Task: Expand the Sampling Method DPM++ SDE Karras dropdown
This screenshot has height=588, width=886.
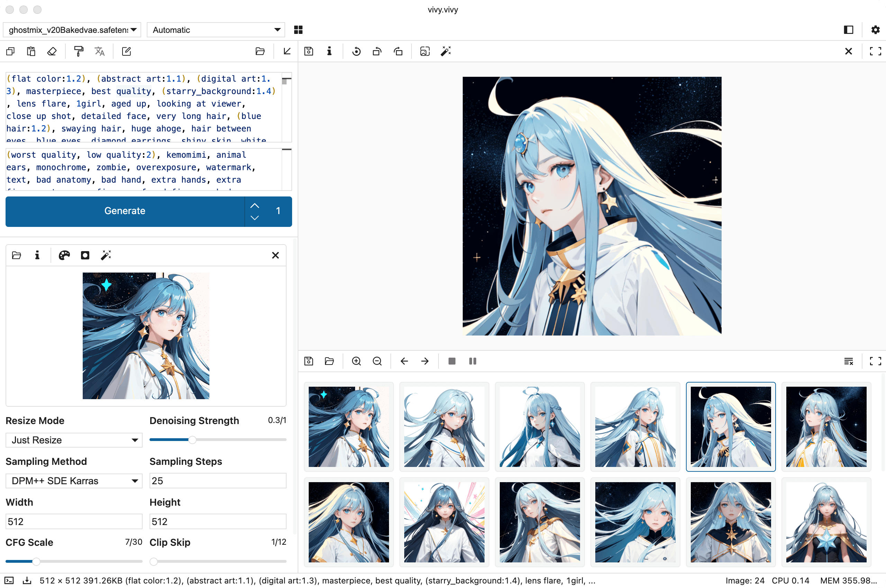Action: coord(74,481)
